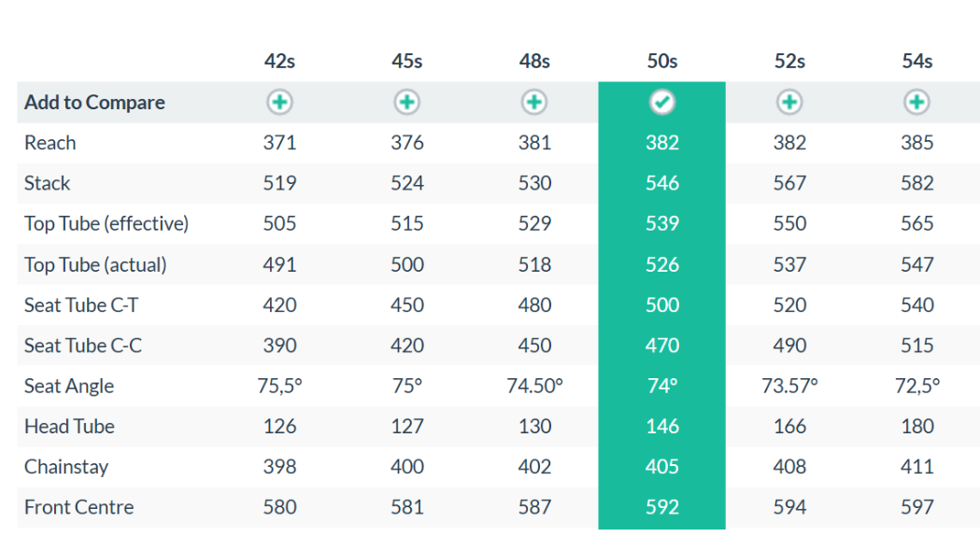Click the highlighted 546 stack value

(x=661, y=183)
